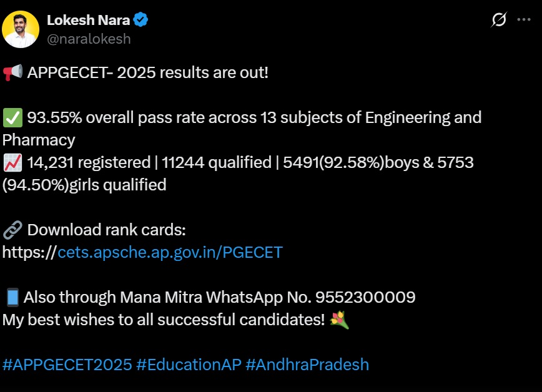Click the display name Lokesh Nara
This screenshot has width=542, height=392.
tap(87, 19)
